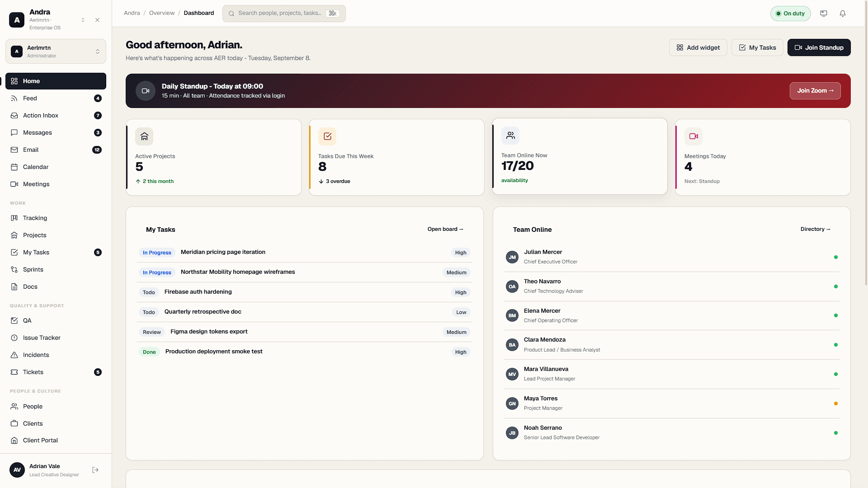Close the sidebar with the X icon
The height and width of the screenshot is (488, 868).
[98, 20]
